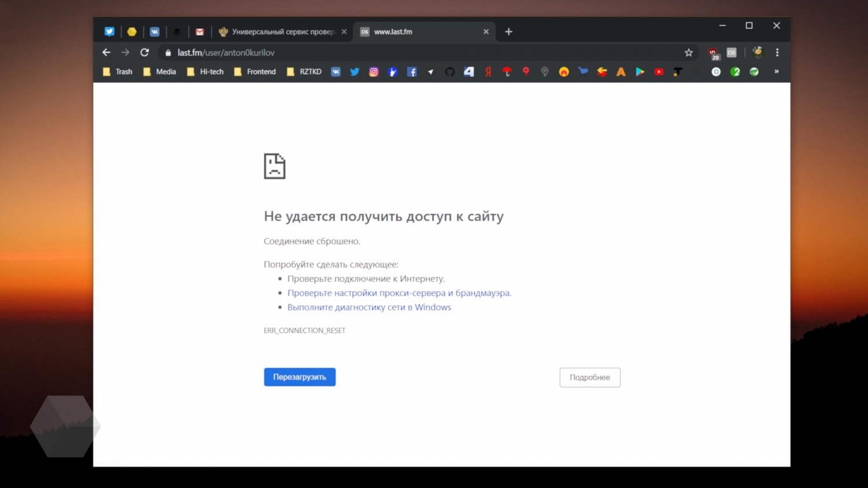This screenshot has height=488, width=868.
Task: Close the Универсальный сервис tab
Action: tap(344, 32)
